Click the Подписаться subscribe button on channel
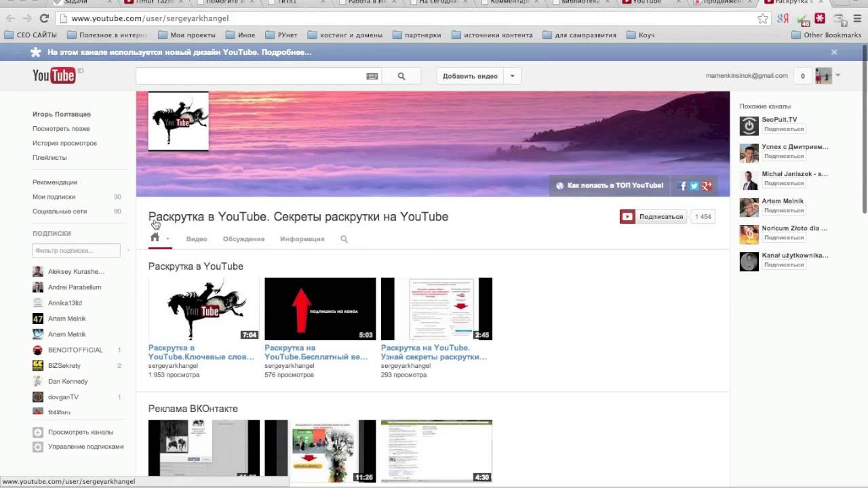This screenshot has height=488, width=868. point(652,217)
